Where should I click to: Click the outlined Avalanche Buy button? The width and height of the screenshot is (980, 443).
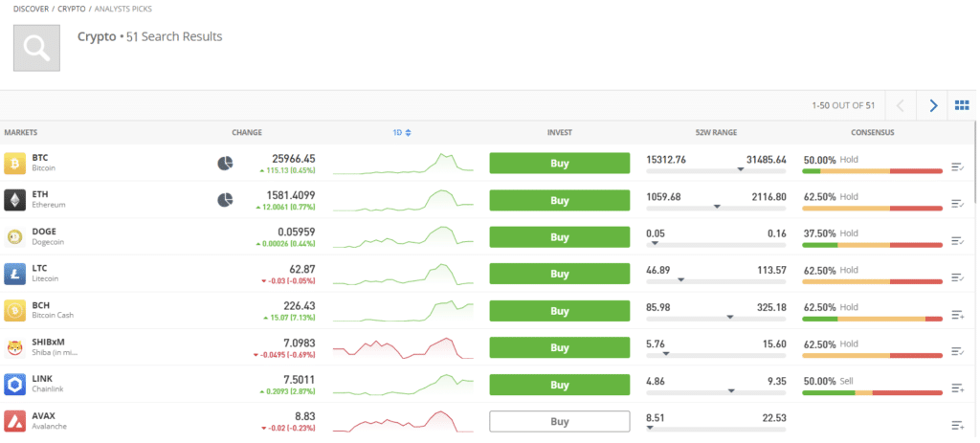[x=559, y=421]
